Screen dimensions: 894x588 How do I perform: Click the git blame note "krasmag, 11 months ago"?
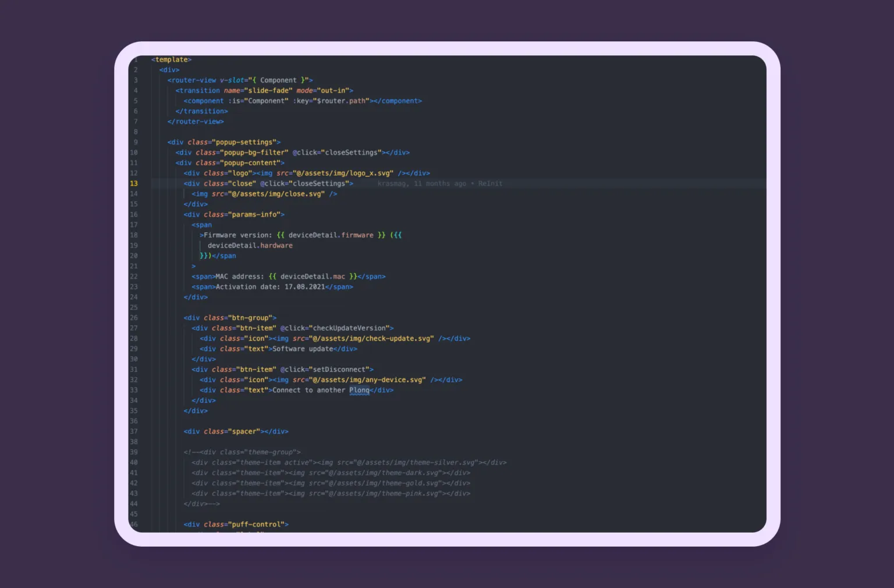(422, 183)
